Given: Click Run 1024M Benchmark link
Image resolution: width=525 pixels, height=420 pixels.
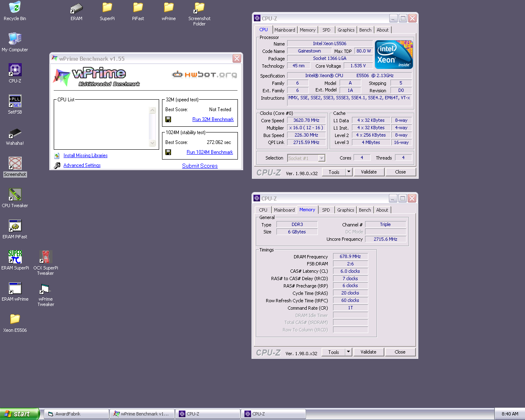Looking at the screenshot, I should [210, 152].
